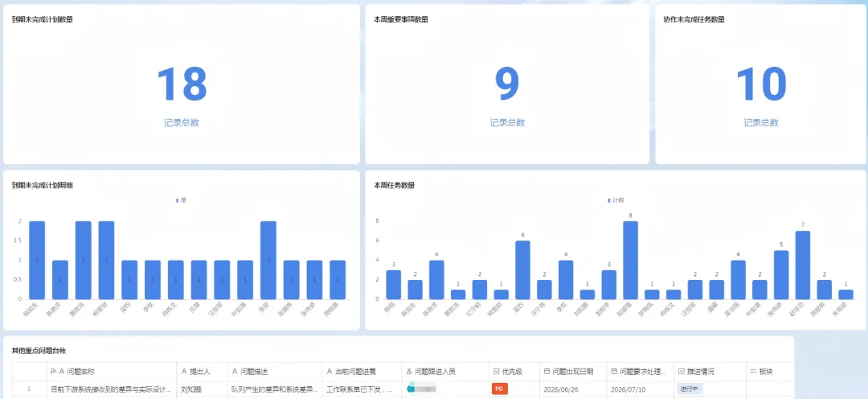Click the 板块 column header
Viewport: 868px width, 399px height.
(769, 372)
